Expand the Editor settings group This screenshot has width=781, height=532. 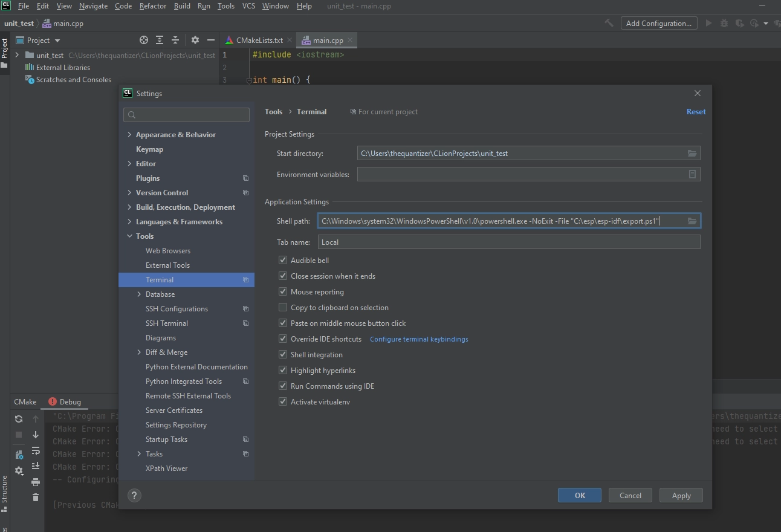pos(129,163)
